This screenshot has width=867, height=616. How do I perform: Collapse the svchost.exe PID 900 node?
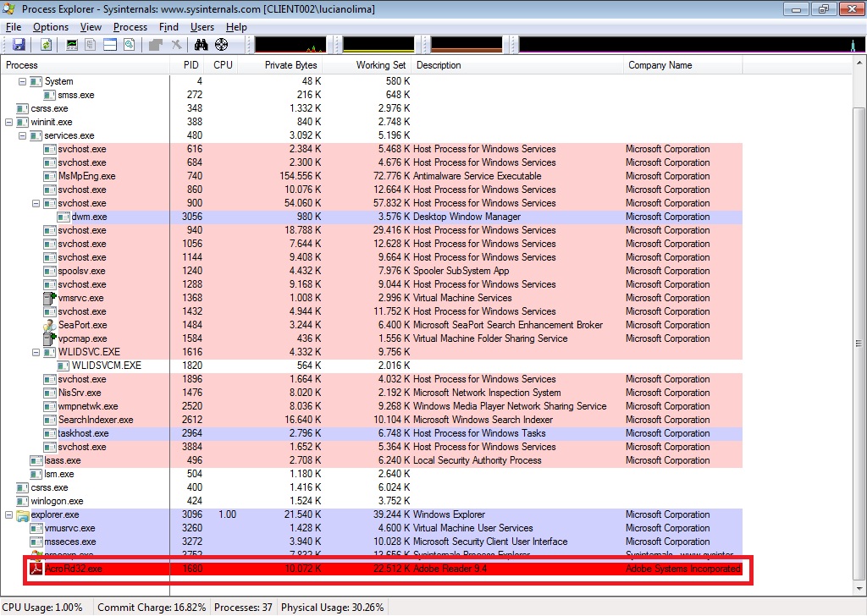coord(36,203)
